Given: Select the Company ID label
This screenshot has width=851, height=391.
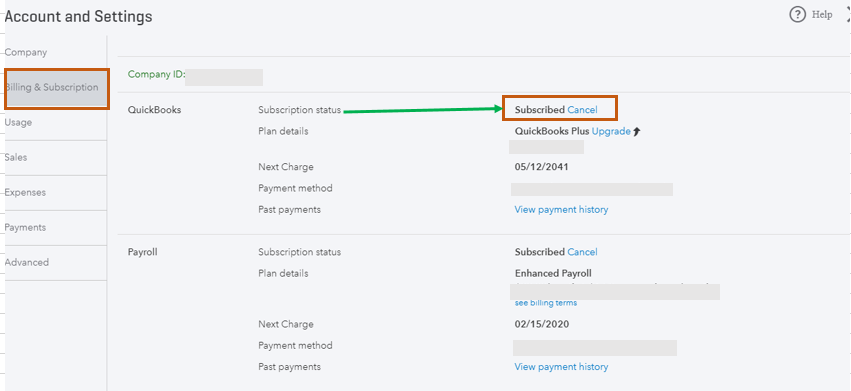Looking at the screenshot, I should pos(157,74).
